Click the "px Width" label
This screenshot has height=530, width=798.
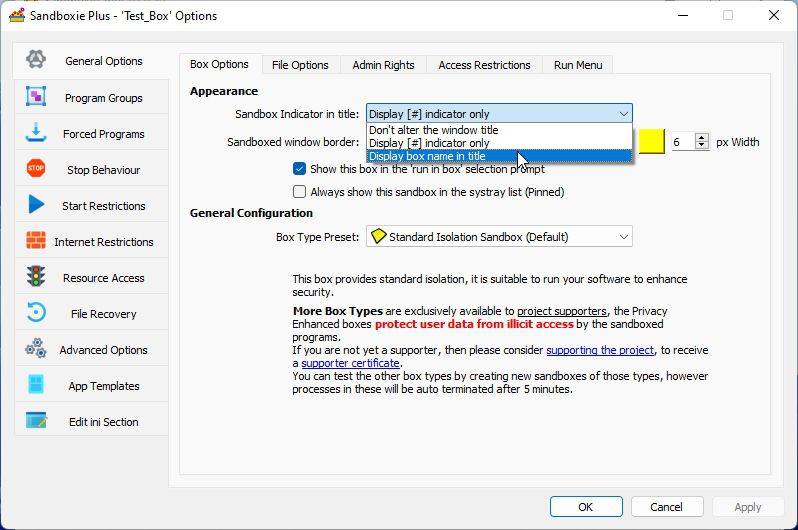click(x=738, y=142)
